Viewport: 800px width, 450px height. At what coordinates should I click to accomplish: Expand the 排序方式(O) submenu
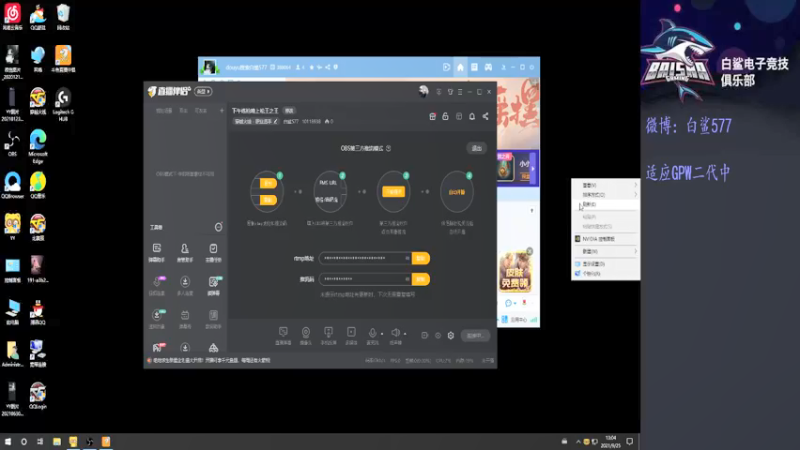point(606,194)
